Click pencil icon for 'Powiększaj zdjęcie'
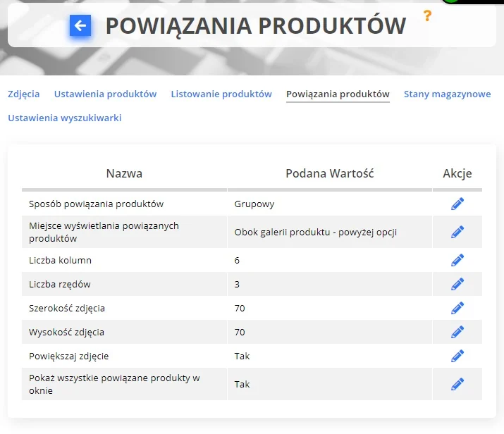 pyautogui.click(x=457, y=356)
